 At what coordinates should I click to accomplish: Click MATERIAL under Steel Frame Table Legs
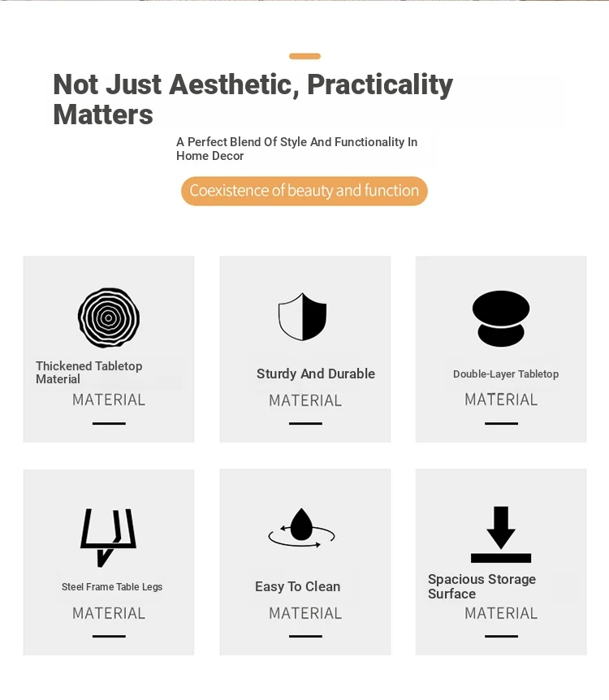pyautogui.click(x=109, y=613)
